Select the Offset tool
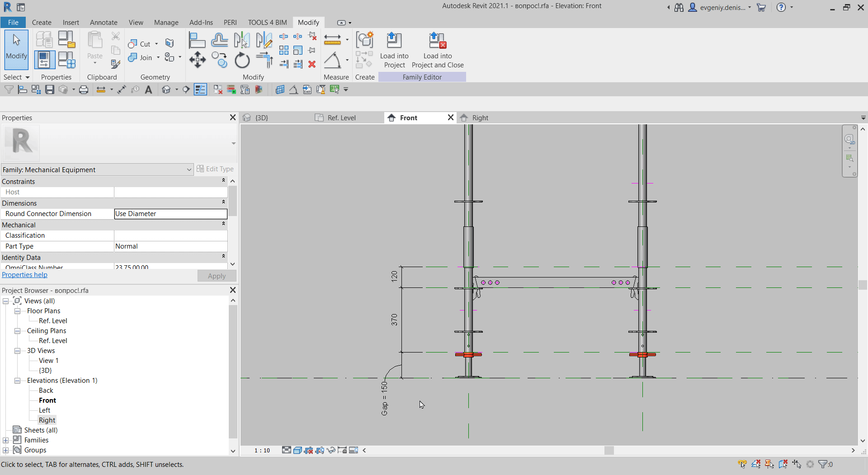Screen dimensions: 868x475 [x=220, y=40]
